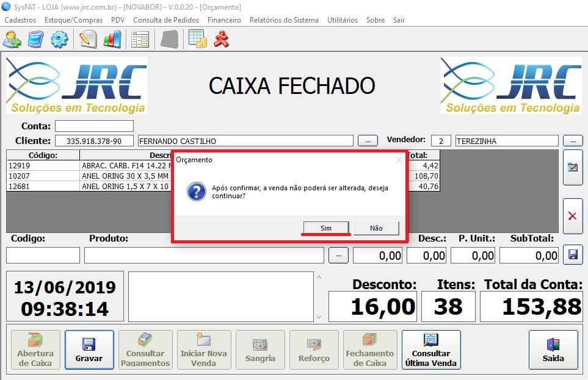Click the client name field FERNANDO CASTILHO
This screenshot has height=380, width=588.
[245, 141]
